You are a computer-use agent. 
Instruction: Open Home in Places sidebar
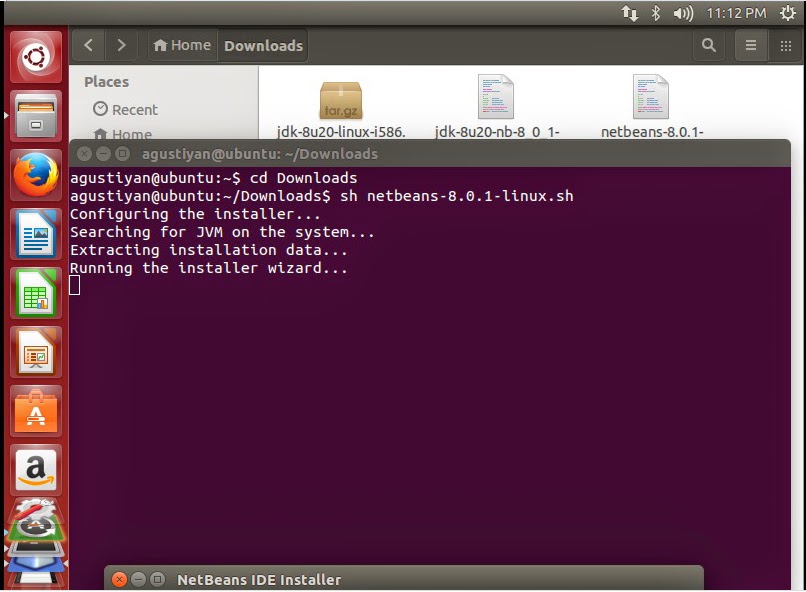pos(122,134)
